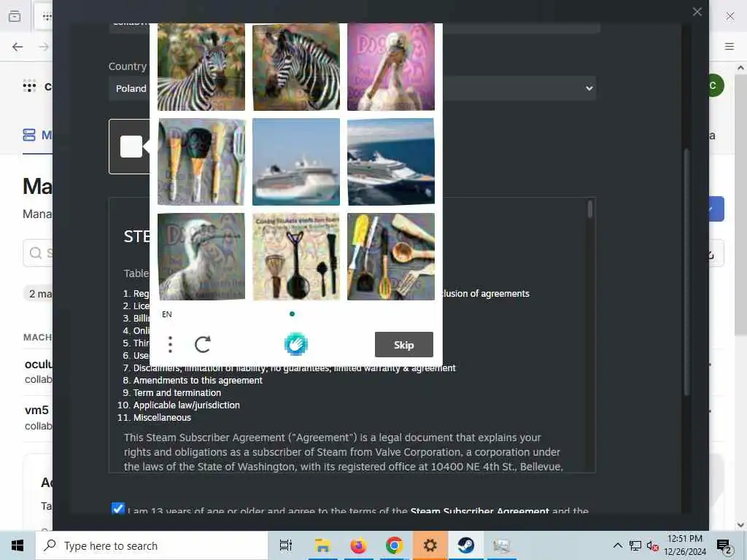Open the picture viewer app on taskbar
This screenshot has height=560, width=747.
point(501,545)
